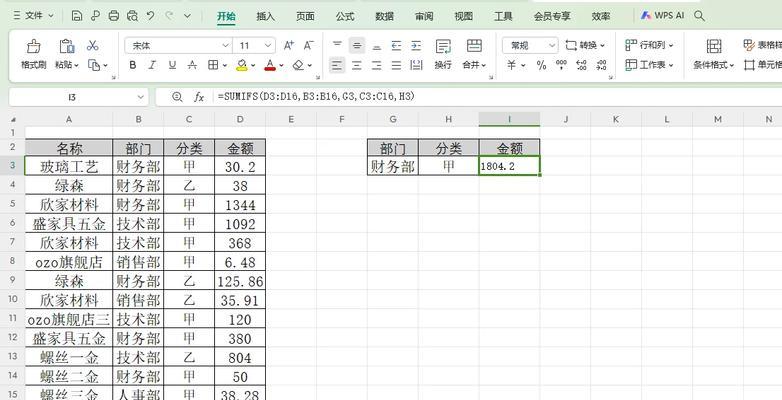The width and height of the screenshot is (782, 400).
Task: Apply the red font color swatch
Action: click(270, 65)
